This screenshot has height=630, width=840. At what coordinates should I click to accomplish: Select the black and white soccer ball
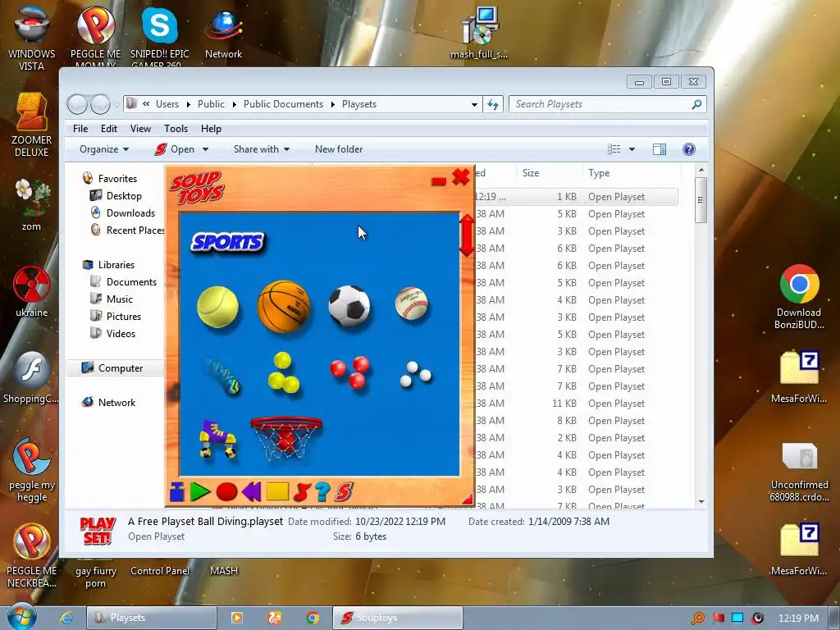(349, 306)
